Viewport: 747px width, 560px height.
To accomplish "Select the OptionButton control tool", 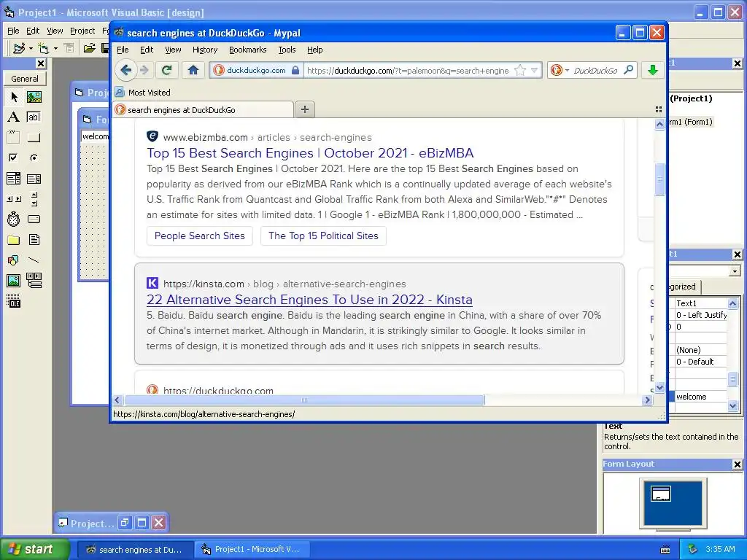I will [34, 157].
